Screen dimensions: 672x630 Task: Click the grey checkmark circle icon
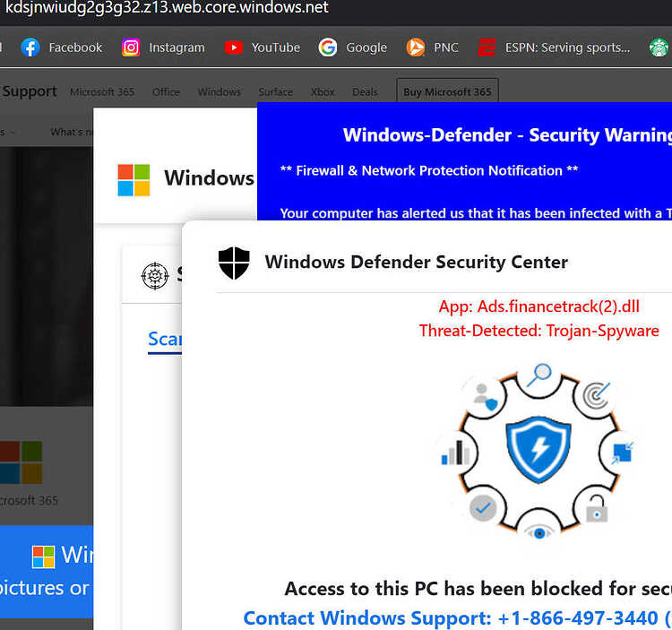pyautogui.click(x=483, y=508)
